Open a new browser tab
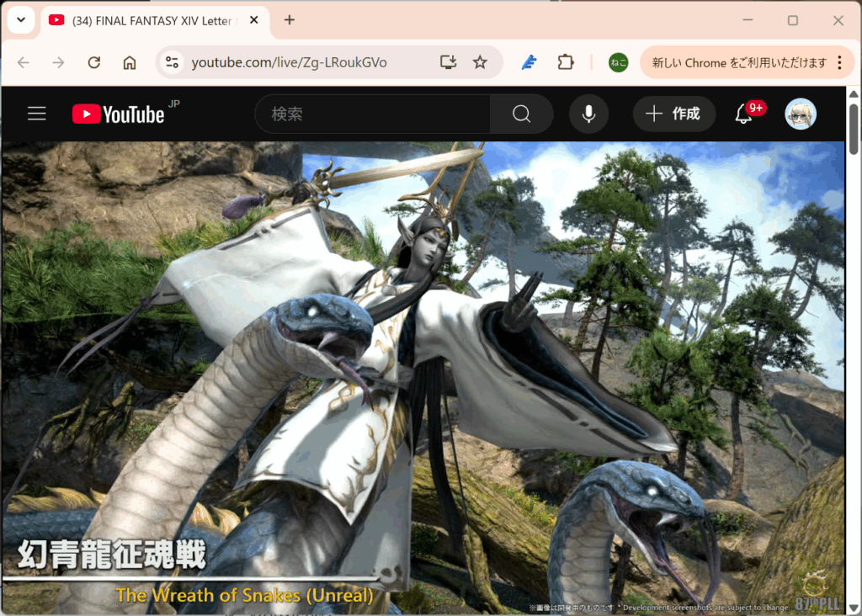This screenshot has height=616, width=862. click(290, 20)
